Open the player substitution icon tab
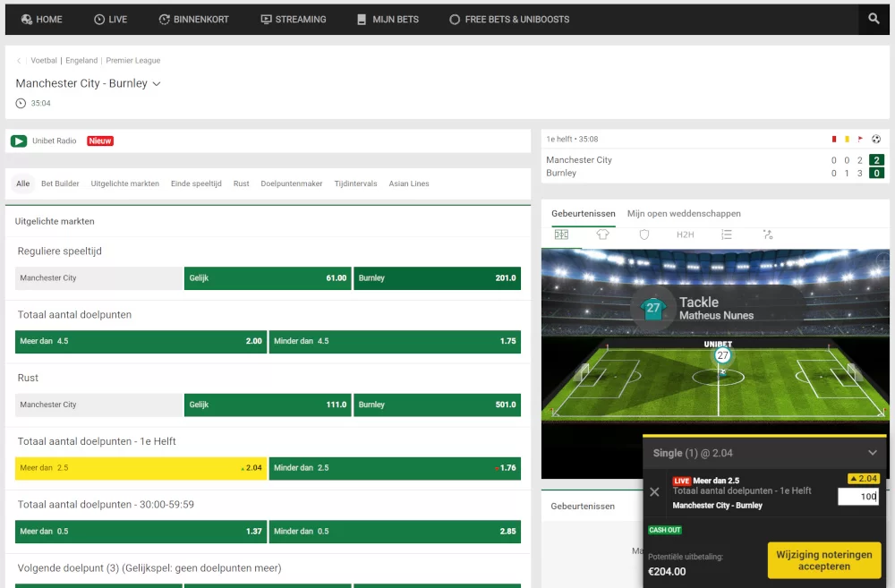The width and height of the screenshot is (895, 588). [x=768, y=234]
